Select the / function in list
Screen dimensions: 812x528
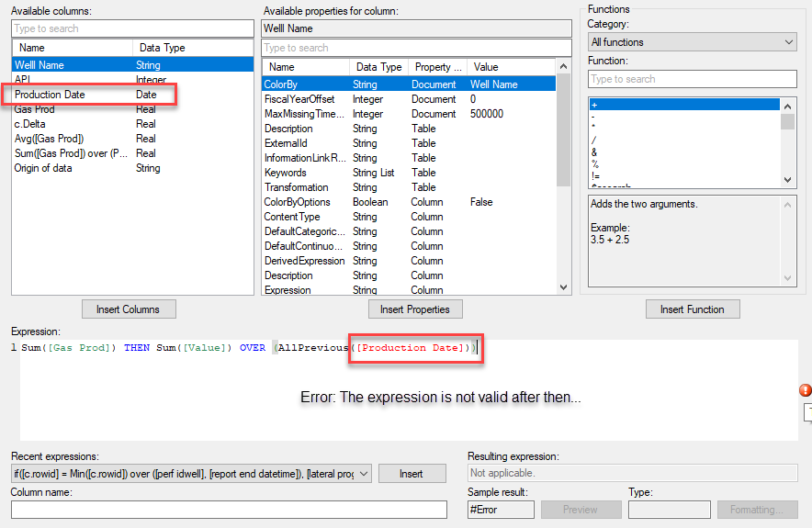coord(684,140)
